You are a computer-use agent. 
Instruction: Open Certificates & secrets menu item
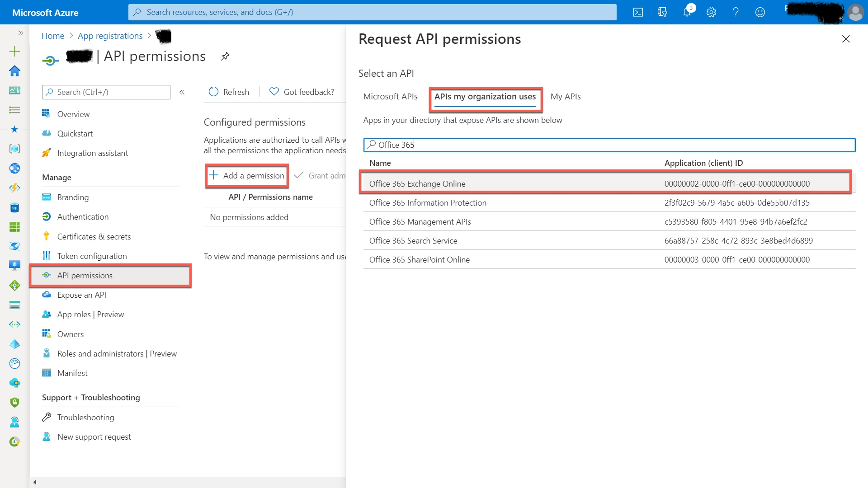(x=94, y=236)
